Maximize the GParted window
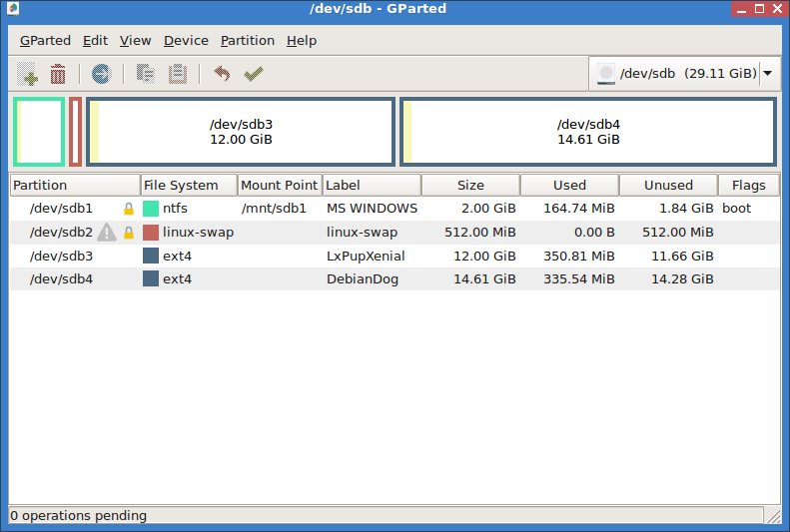 point(759,9)
